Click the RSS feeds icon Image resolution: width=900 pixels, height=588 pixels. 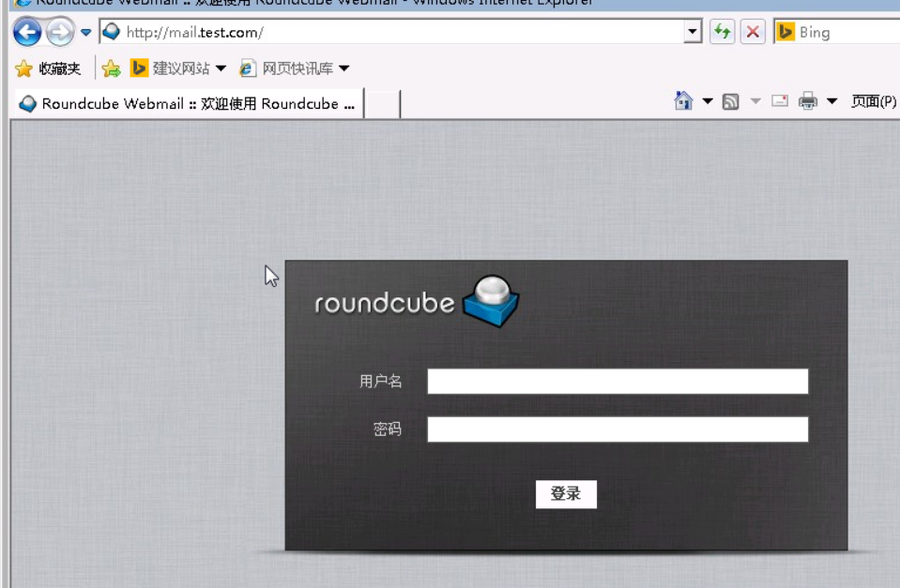click(730, 101)
